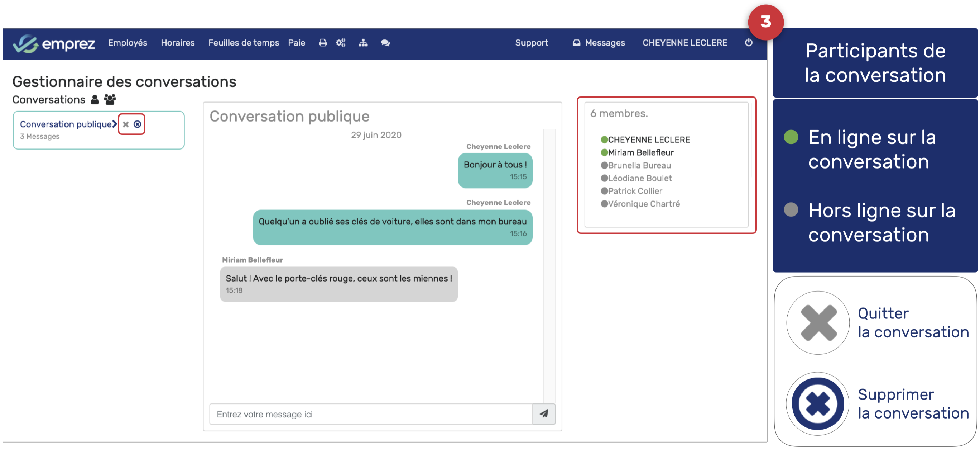Expand Conversation publique chevron

(x=115, y=124)
